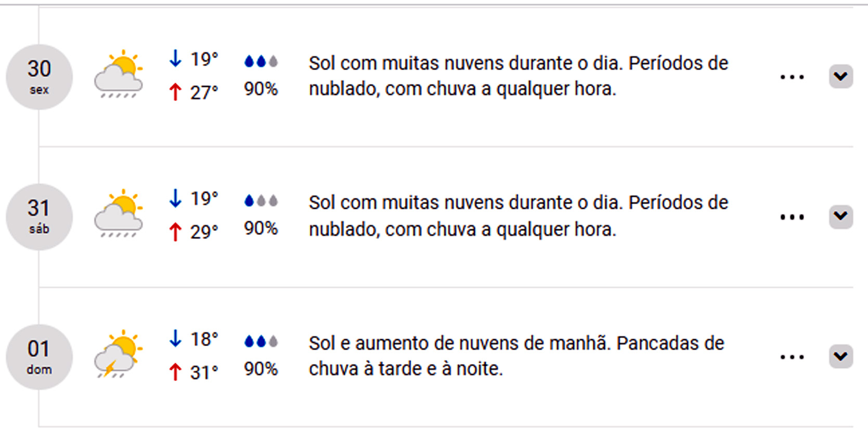Screen dimensions: 868x438
Task: Expand the Saturday 31 forecast chevron
Action: pos(840,216)
